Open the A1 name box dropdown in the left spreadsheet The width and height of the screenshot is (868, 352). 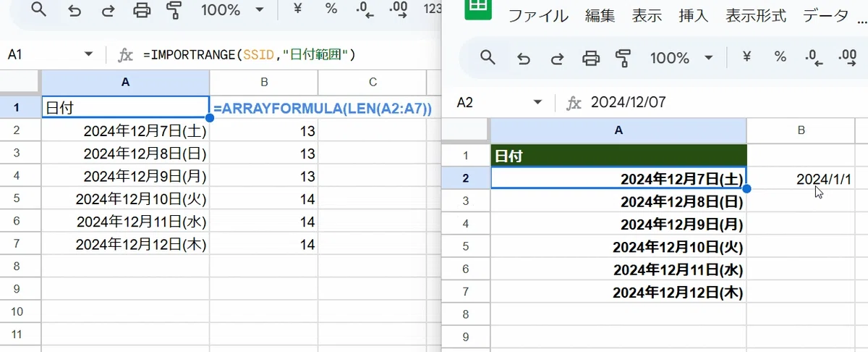pos(89,54)
